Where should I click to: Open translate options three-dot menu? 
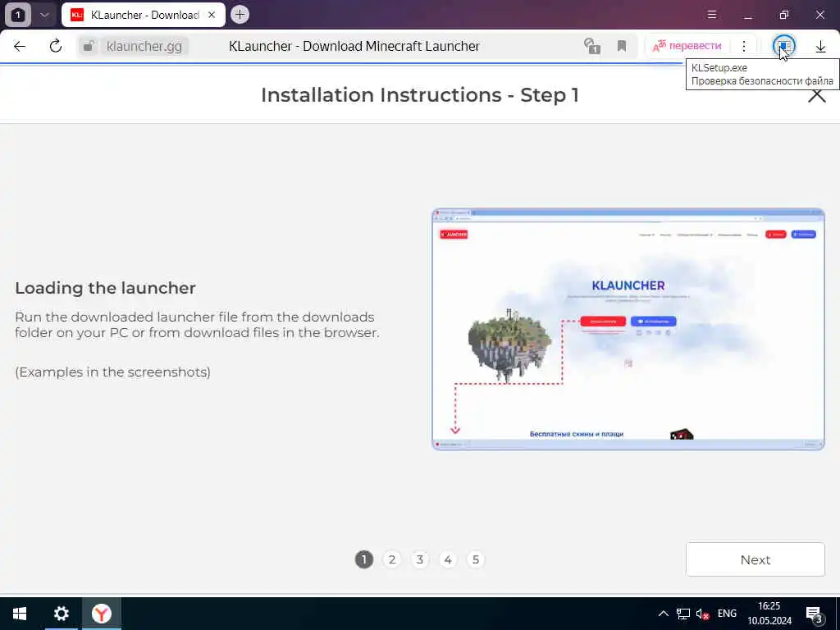click(x=743, y=46)
